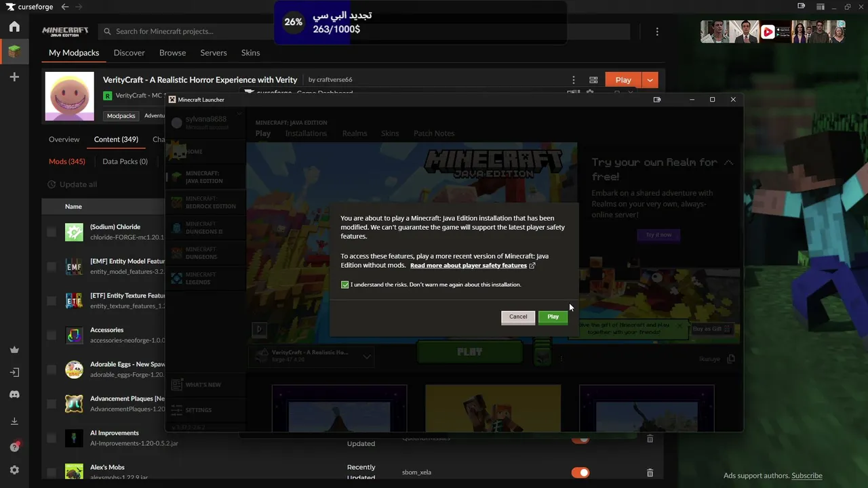Select the Content (349) tab

point(116,140)
